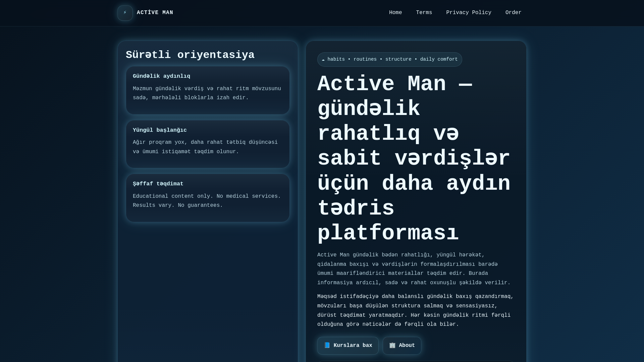The image size is (644, 362).
Task: Click the Kurslara bax button
Action: point(348,346)
